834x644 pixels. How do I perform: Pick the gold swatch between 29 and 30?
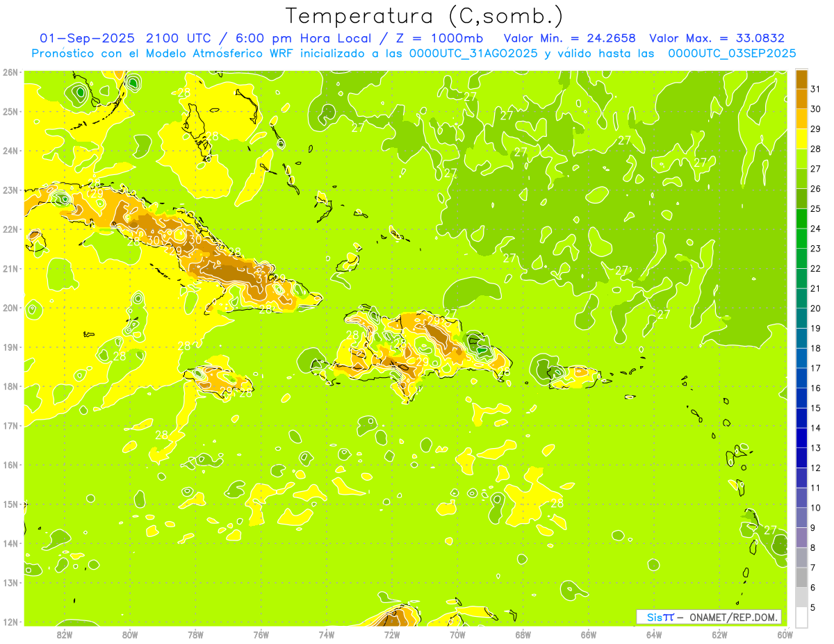point(801,119)
